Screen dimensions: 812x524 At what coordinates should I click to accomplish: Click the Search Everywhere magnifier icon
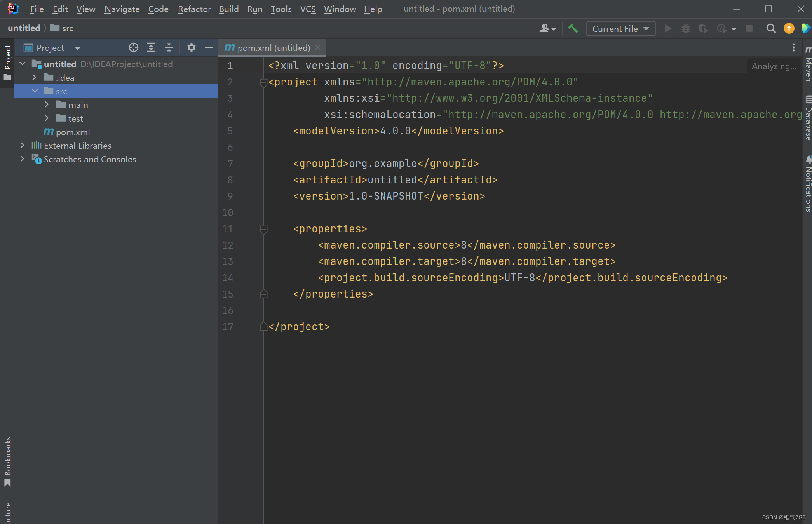coord(771,28)
